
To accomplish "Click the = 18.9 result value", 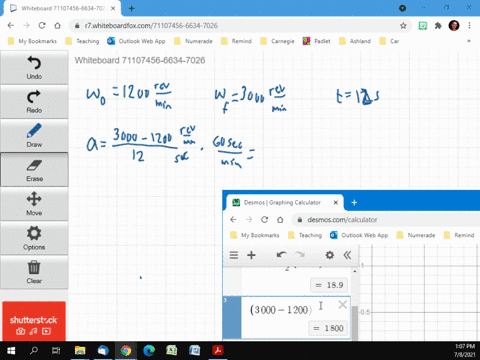I will 329,285.
